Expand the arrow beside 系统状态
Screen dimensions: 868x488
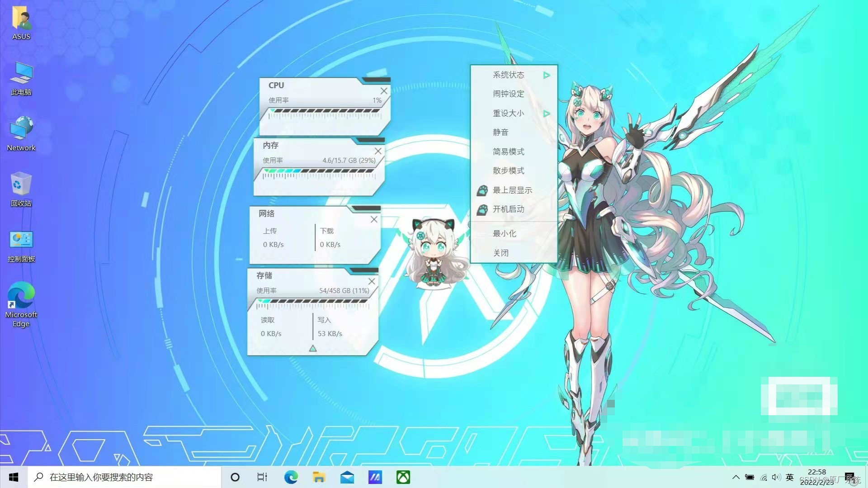[547, 75]
